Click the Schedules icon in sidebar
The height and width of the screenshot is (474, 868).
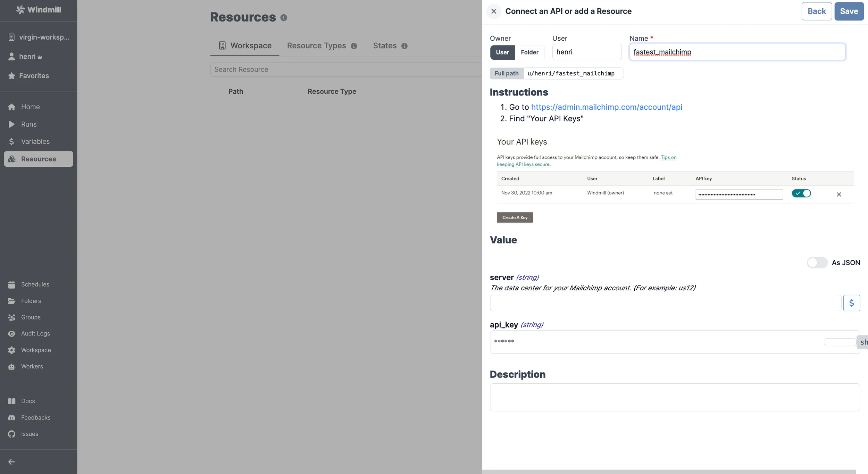[12, 285]
